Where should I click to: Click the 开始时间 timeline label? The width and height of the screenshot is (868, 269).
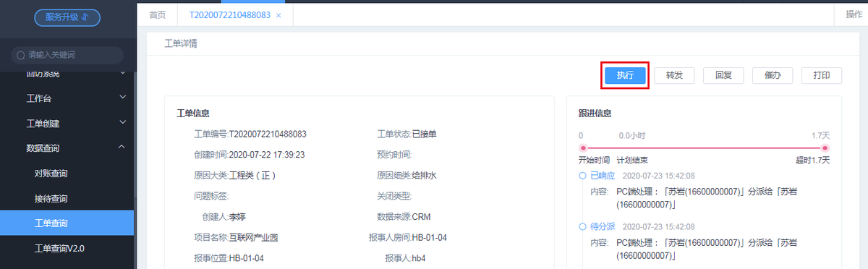[x=594, y=160]
